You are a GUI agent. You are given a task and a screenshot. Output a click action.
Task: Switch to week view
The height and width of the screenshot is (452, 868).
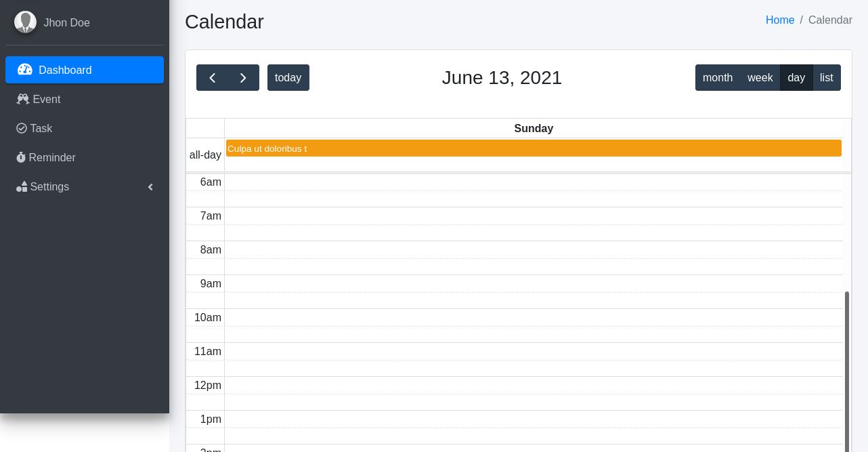pos(760,78)
